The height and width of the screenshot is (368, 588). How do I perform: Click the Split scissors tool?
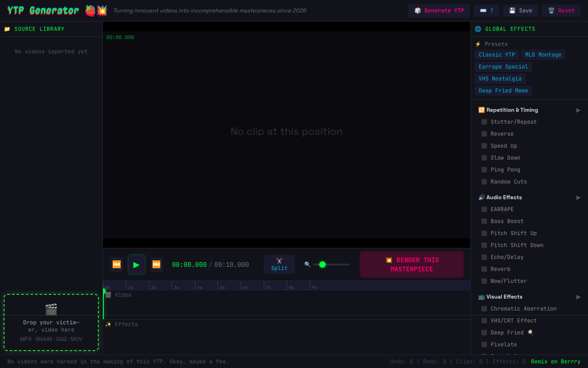(279, 264)
